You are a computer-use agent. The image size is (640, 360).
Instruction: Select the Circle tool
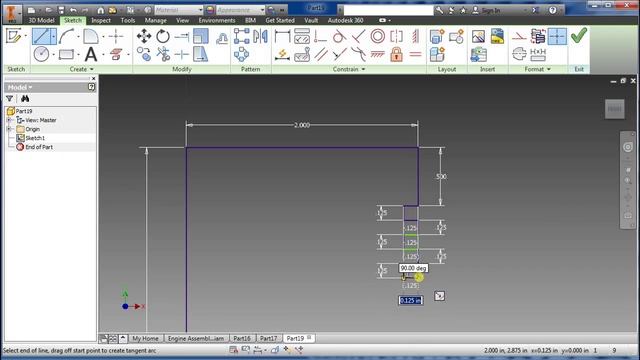pos(41,54)
